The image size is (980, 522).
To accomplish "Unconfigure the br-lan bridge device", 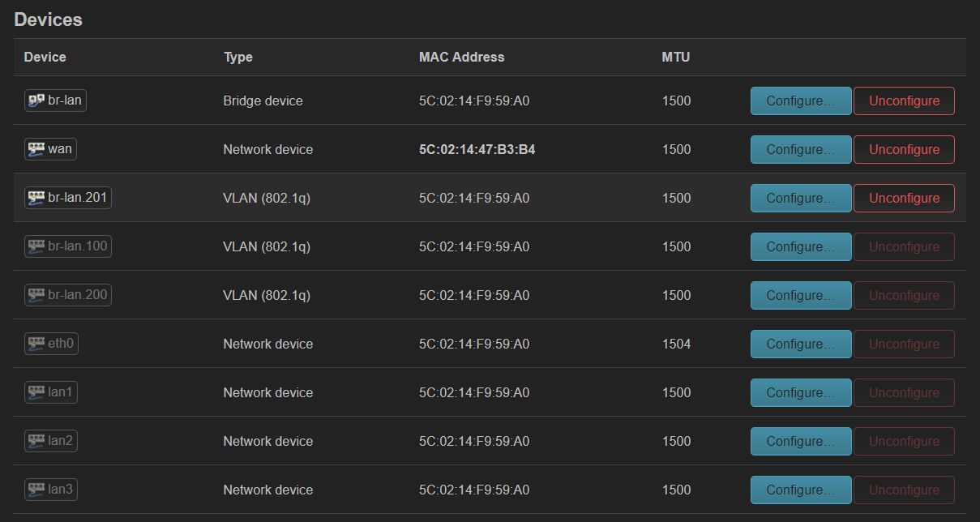I will click(x=904, y=101).
